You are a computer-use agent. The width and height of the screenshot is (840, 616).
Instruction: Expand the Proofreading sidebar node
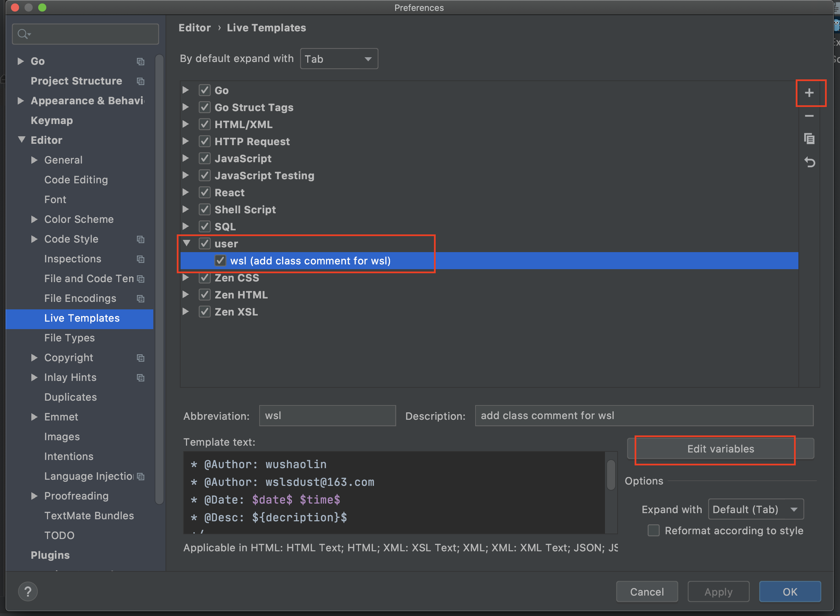click(34, 496)
